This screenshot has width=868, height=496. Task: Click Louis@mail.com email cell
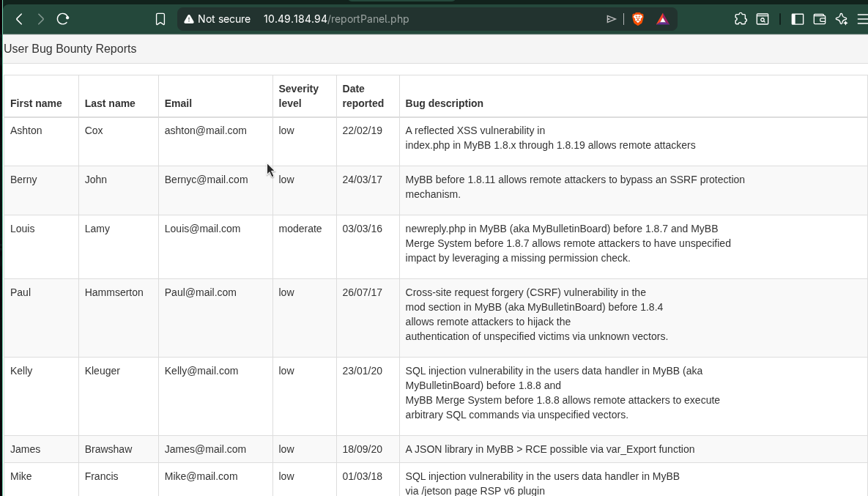click(202, 229)
